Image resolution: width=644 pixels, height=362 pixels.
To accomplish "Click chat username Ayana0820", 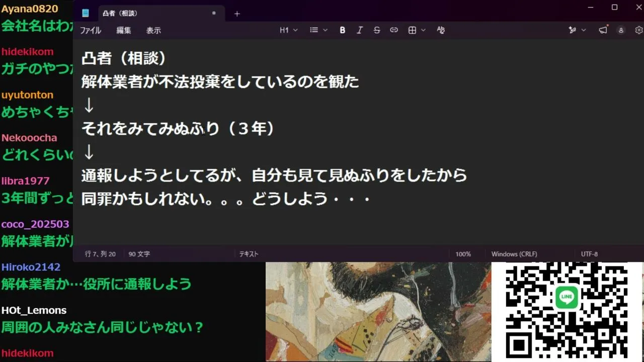I will coord(30,9).
